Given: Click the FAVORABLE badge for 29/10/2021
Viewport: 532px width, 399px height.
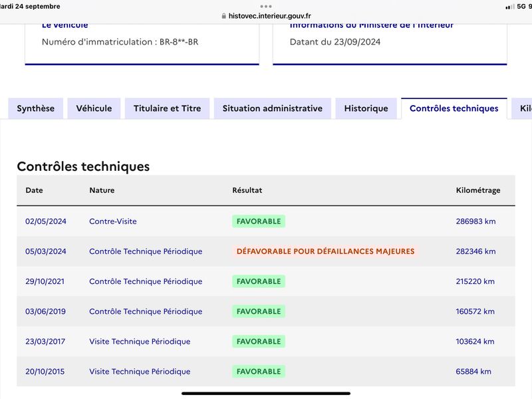Looking at the screenshot, I should click(259, 281).
